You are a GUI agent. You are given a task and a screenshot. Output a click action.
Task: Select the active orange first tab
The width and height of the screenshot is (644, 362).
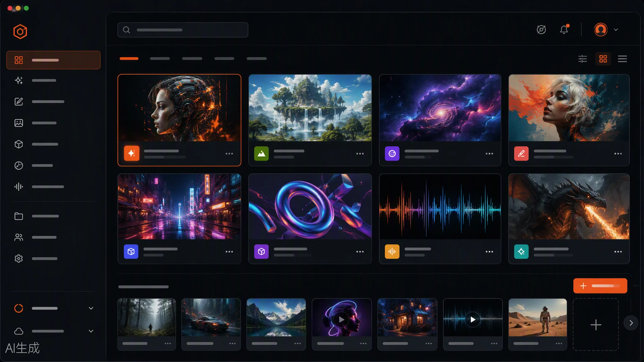(x=129, y=58)
